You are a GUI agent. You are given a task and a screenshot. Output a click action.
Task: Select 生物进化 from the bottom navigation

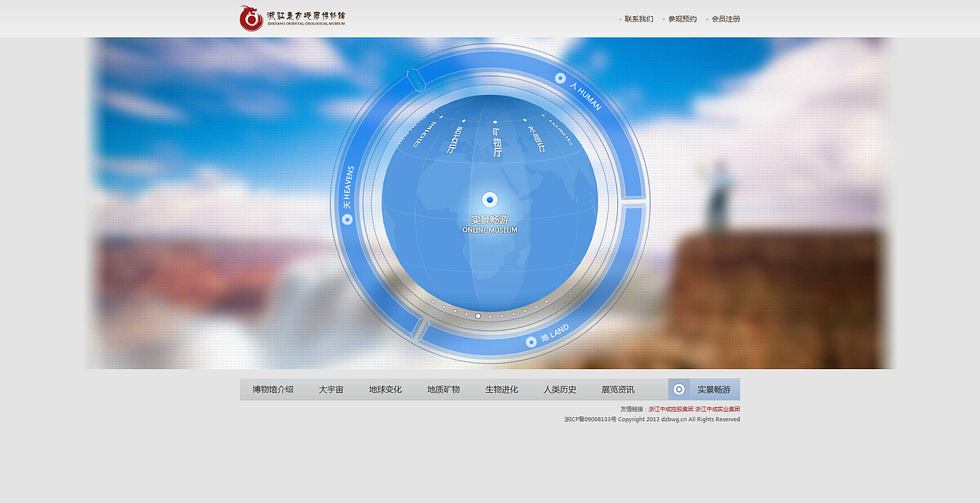coord(501,389)
